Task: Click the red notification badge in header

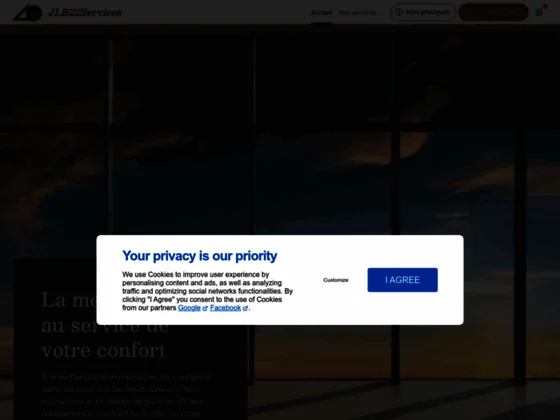Action: tap(545, 6)
